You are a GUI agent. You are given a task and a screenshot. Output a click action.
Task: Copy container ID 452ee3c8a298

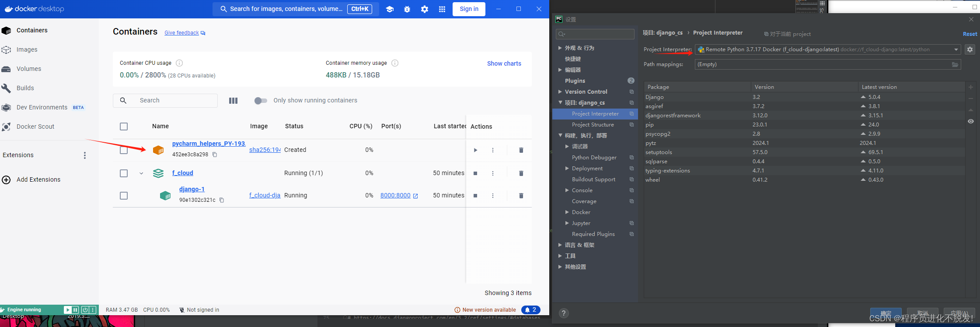pyautogui.click(x=215, y=155)
